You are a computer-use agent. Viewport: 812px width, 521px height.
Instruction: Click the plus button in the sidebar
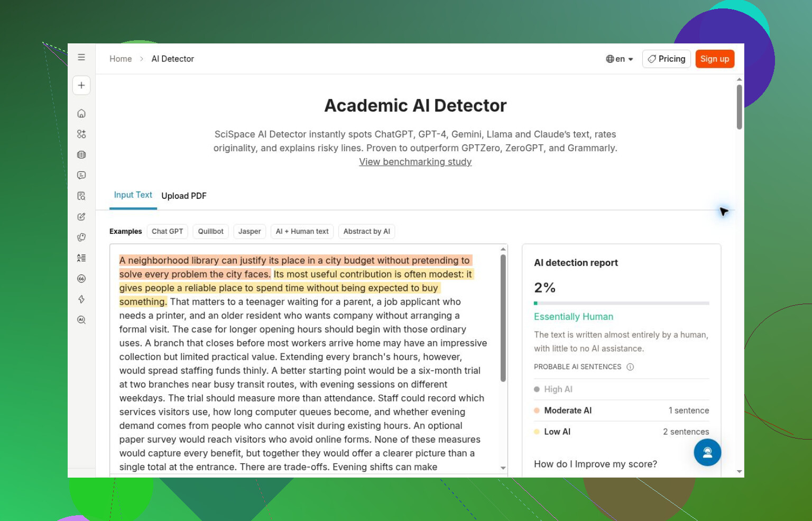[x=81, y=85]
